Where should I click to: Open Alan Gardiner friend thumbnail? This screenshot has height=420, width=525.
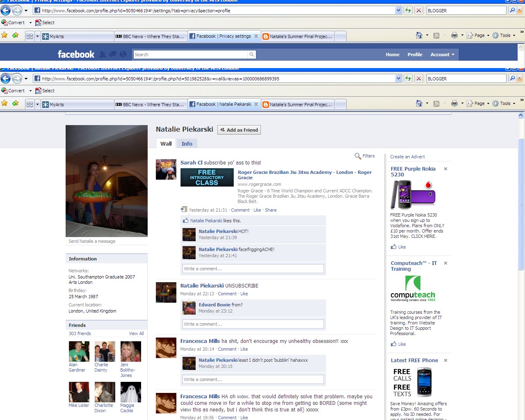tap(79, 352)
